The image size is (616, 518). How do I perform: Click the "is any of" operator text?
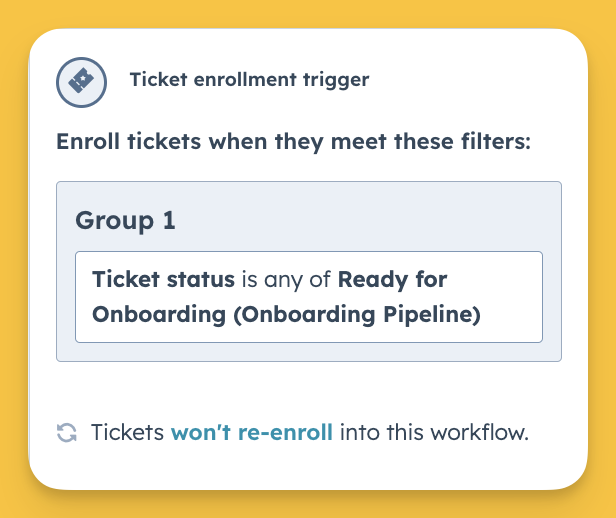coord(286,280)
